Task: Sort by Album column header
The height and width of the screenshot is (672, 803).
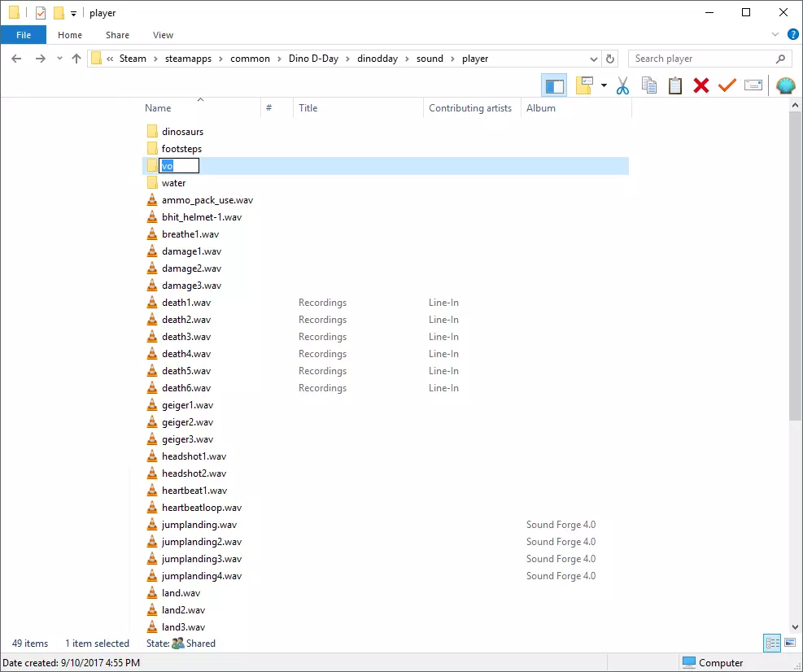Action: [x=541, y=108]
